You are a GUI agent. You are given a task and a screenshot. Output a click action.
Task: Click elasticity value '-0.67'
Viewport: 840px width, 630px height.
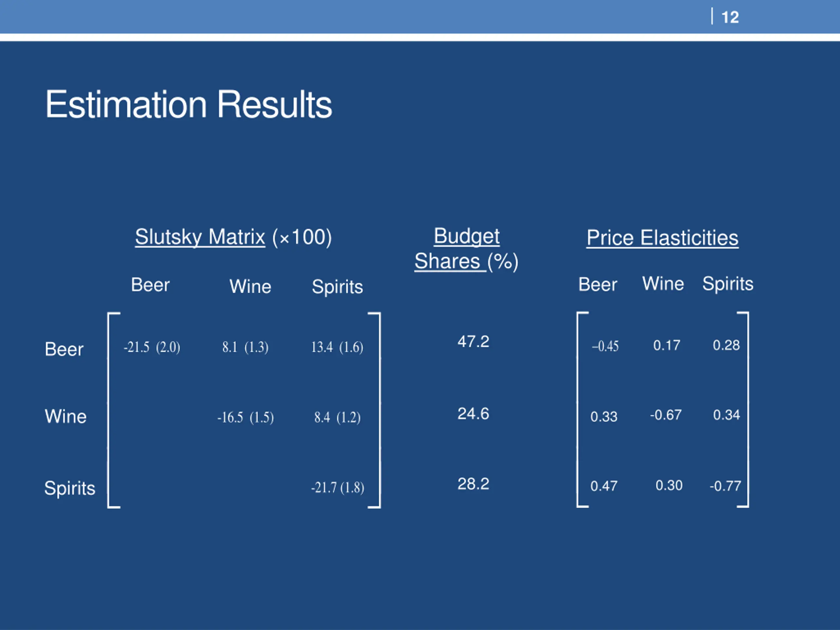click(x=666, y=415)
